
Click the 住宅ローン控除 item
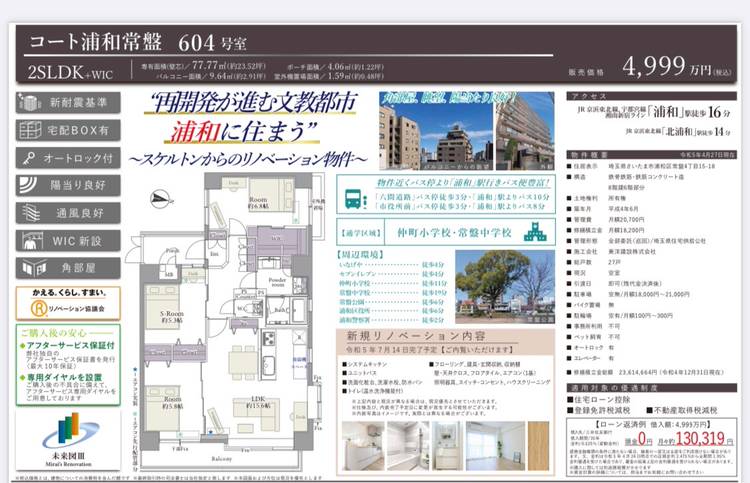point(599,399)
